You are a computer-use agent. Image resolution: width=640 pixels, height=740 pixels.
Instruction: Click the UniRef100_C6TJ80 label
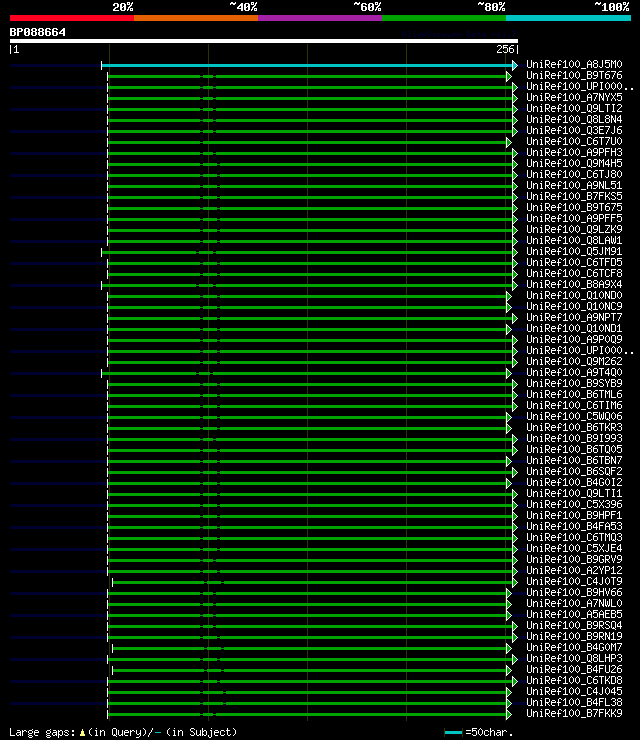(574, 175)
